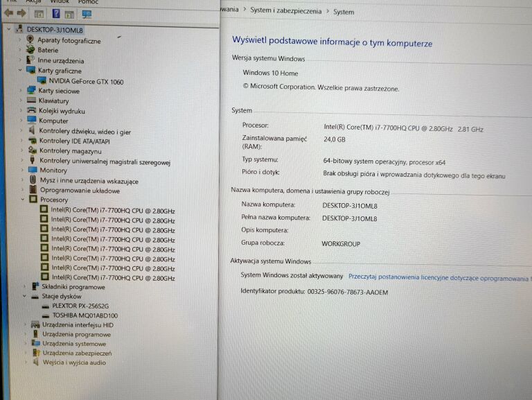Click the Komputer category icon
Viewport: 532px width, 400px height.
(x=32, y=120)
